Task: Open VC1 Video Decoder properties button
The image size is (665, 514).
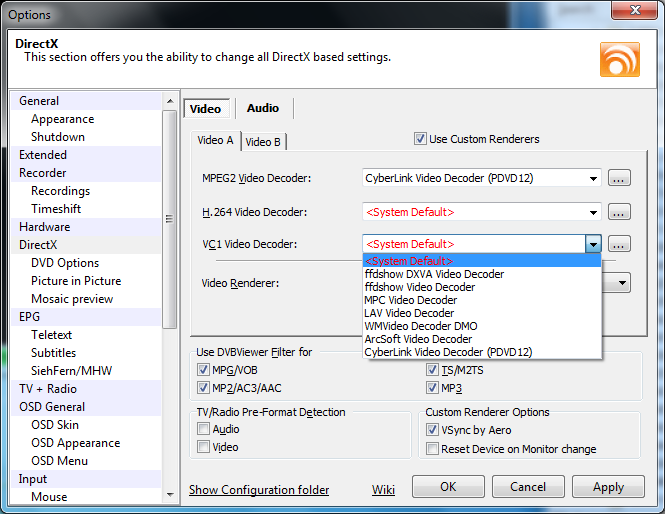Action: coord(619,244)
